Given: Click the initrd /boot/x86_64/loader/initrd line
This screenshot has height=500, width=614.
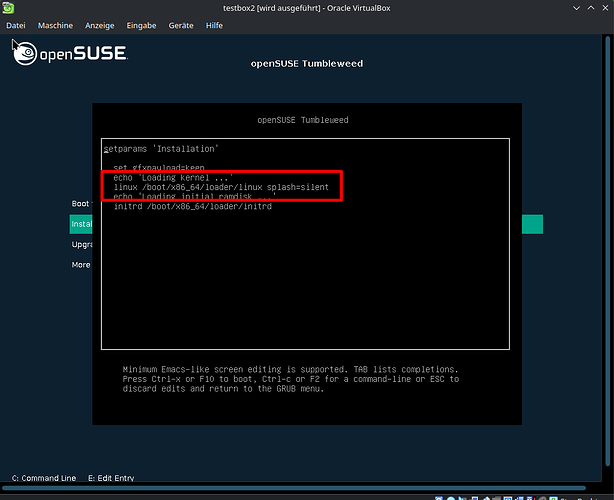Looking at the screenshot, I should (x=193, y=206).
